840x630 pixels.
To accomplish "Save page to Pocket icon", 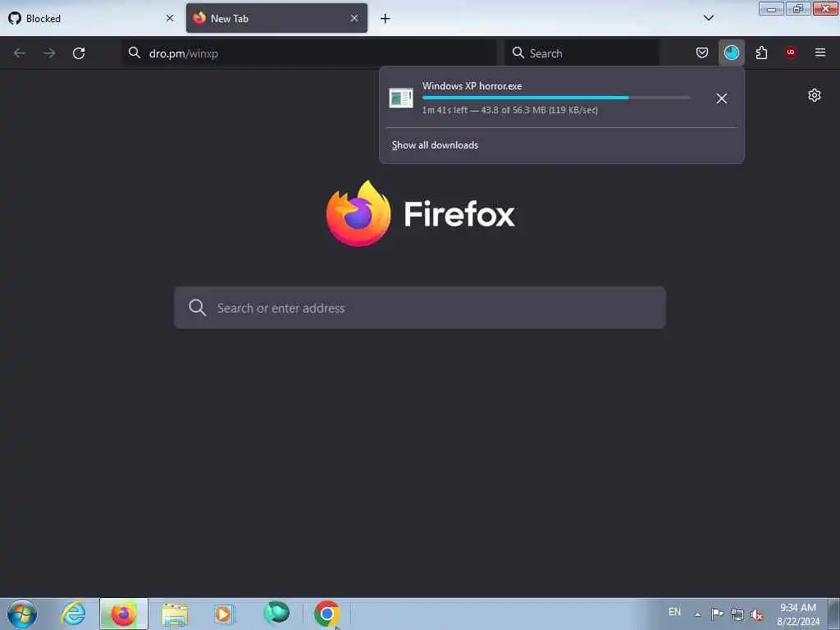I will click(702, 52).
